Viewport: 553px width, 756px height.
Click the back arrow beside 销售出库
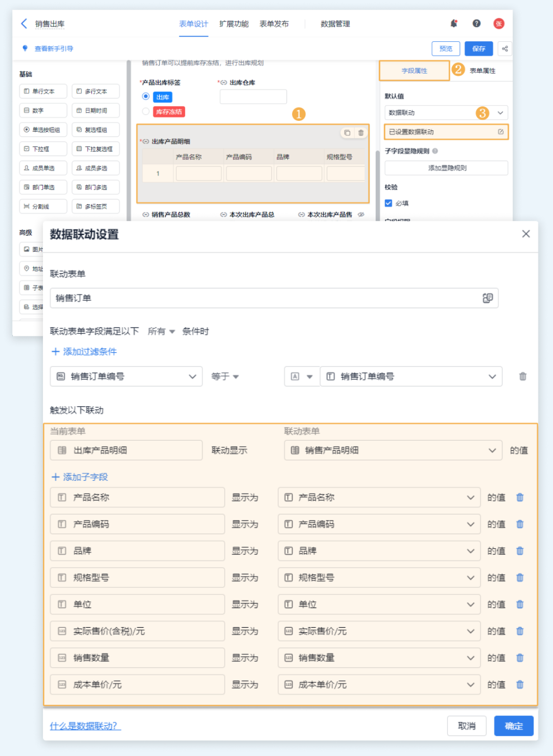click(24, 23)
